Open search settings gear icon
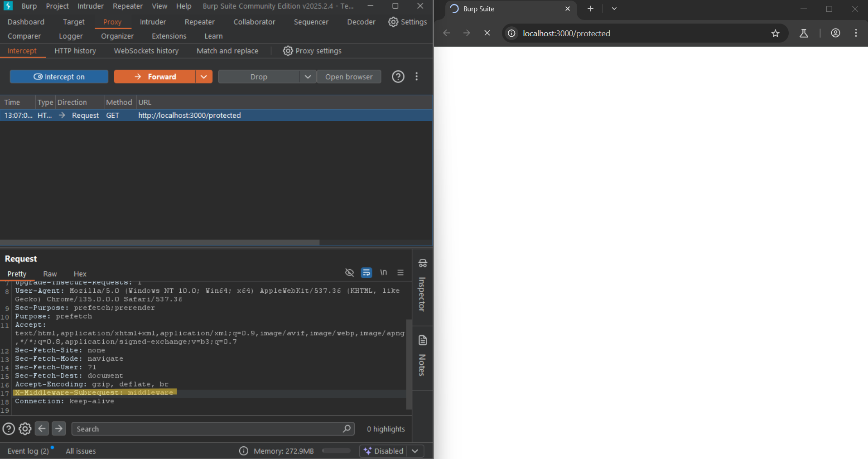 click(25, 429)
